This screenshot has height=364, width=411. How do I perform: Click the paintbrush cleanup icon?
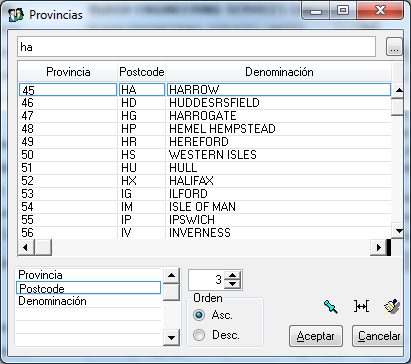point(392,307)
